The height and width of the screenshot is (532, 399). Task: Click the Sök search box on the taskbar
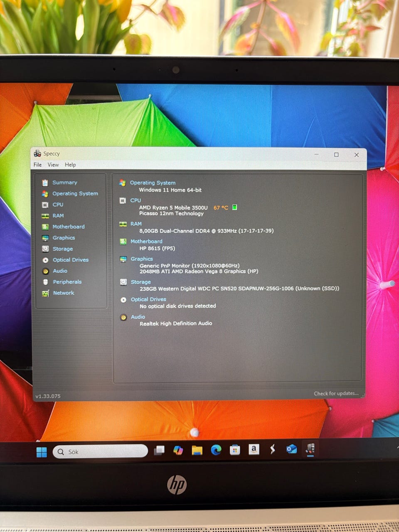click(100, 451)
